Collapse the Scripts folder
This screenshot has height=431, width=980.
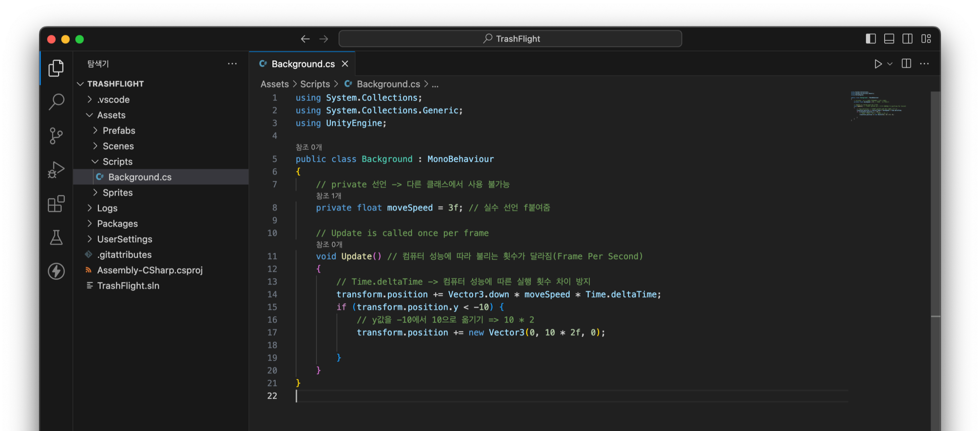[117, 161]
